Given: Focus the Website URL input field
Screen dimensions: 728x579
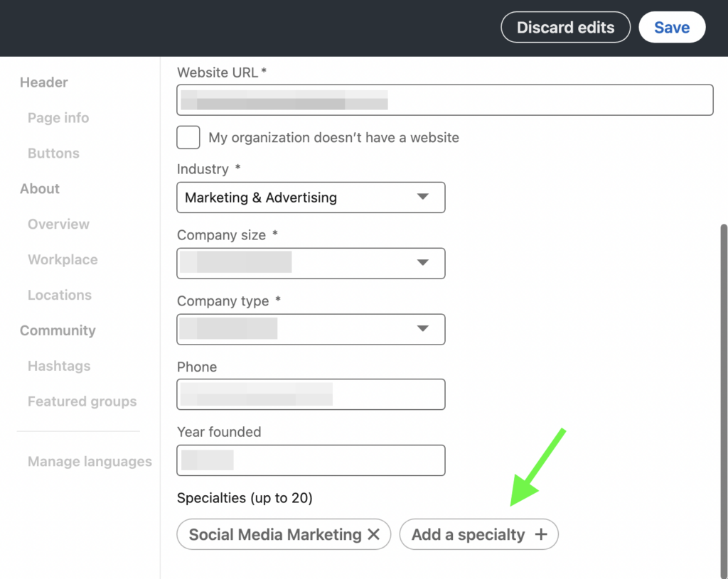Looking at the screenshot, I should (x=445, y=99).
